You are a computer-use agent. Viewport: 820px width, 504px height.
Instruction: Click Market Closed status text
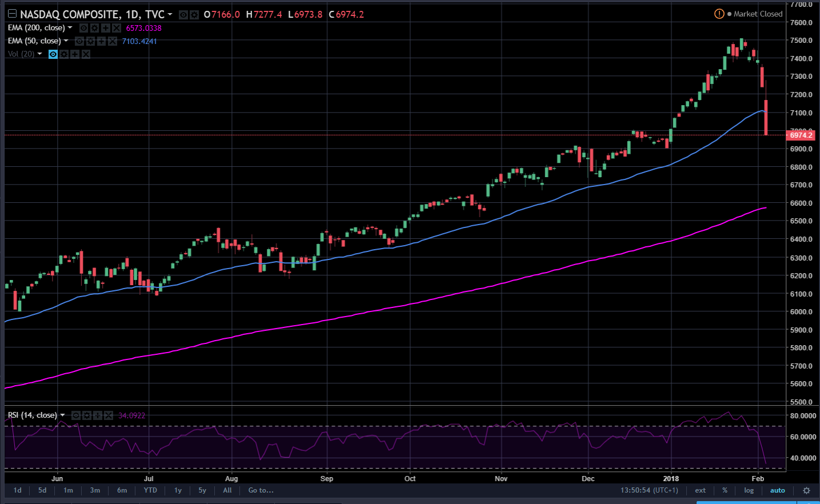[x=758, y=14]
